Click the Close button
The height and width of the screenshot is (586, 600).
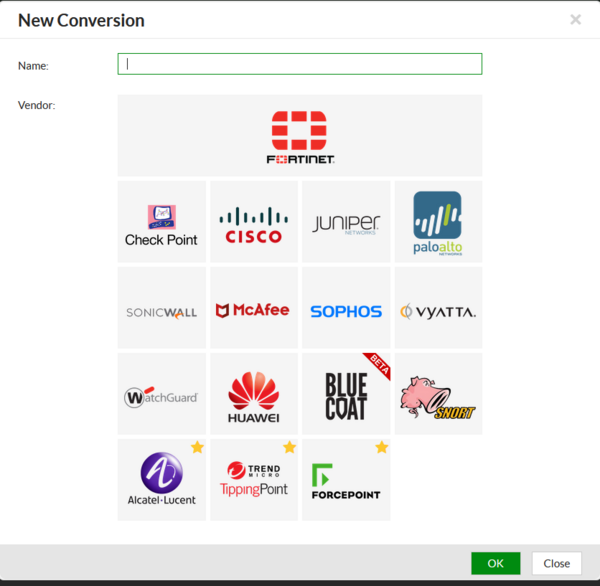click(x=556, y=563)
